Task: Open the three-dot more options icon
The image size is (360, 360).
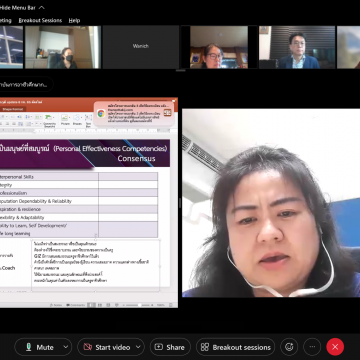Action: (312, 347)
